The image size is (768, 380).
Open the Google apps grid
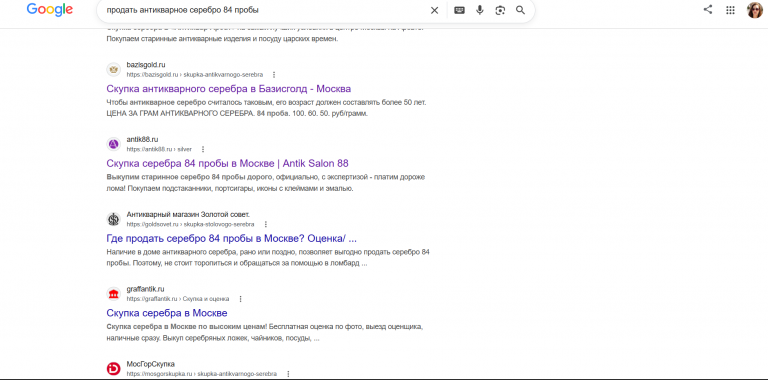(730, 10)
